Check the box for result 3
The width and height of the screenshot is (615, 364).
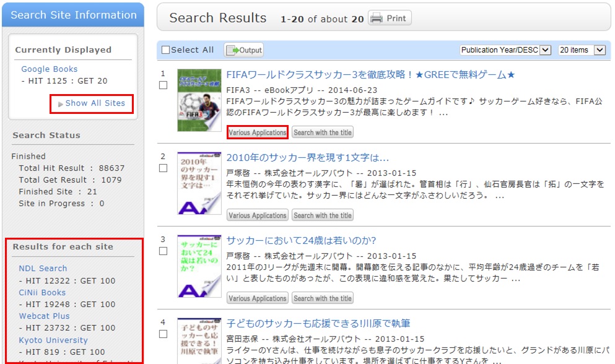164,251
